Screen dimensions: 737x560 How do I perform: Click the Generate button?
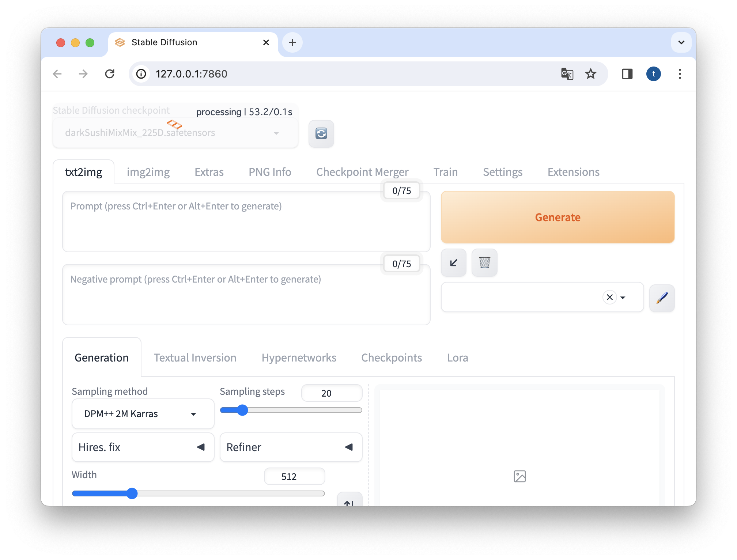pyautogui.click(x=558, y=217)
